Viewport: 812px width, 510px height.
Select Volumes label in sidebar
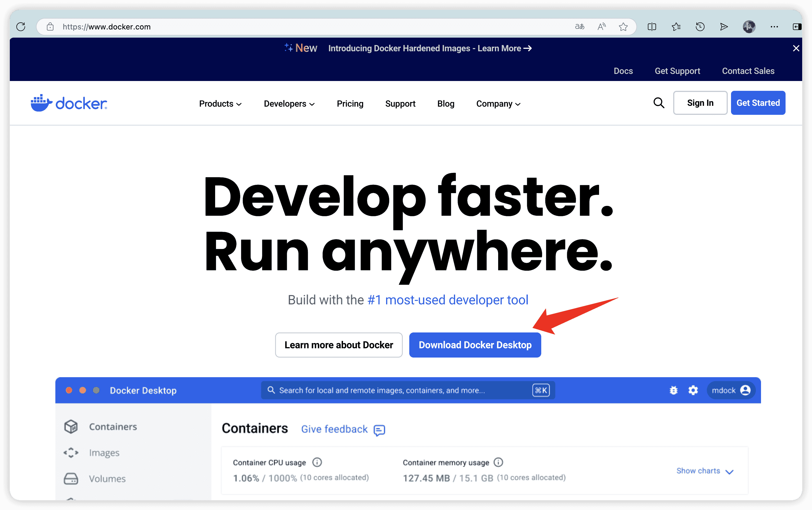click(107, 479)
